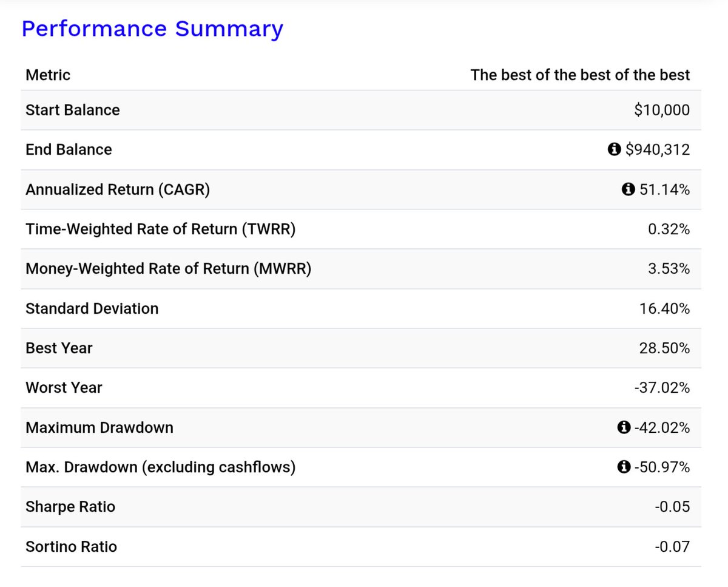Viewport: 728px width, 587px height.
Task: Select the Start Balance row label
Action: tap(73, 110)
